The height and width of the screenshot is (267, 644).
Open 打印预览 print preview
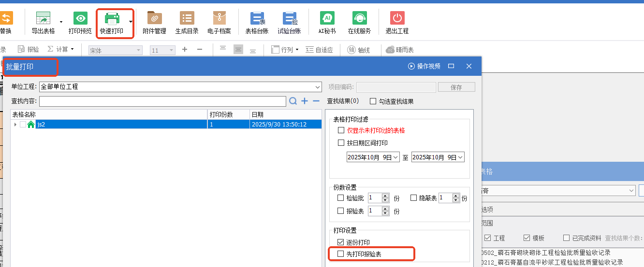(x=80, y=19)
